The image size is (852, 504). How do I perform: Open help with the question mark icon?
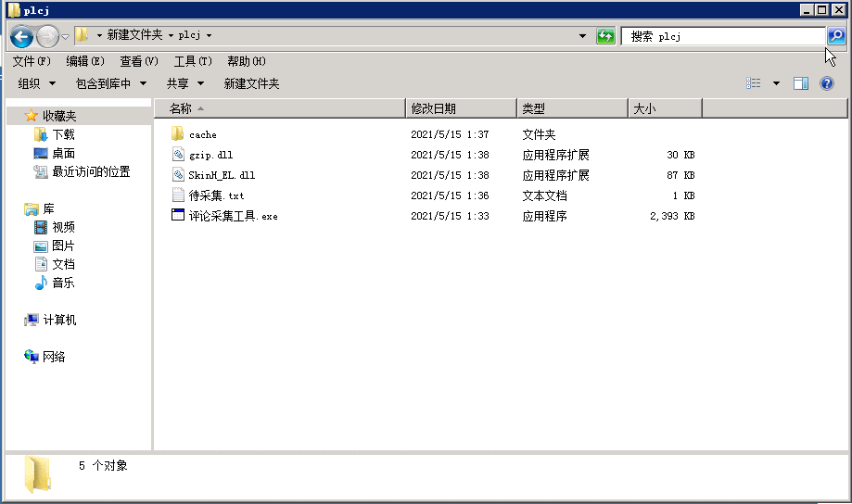pyautogui.click(x=826, y=83)
